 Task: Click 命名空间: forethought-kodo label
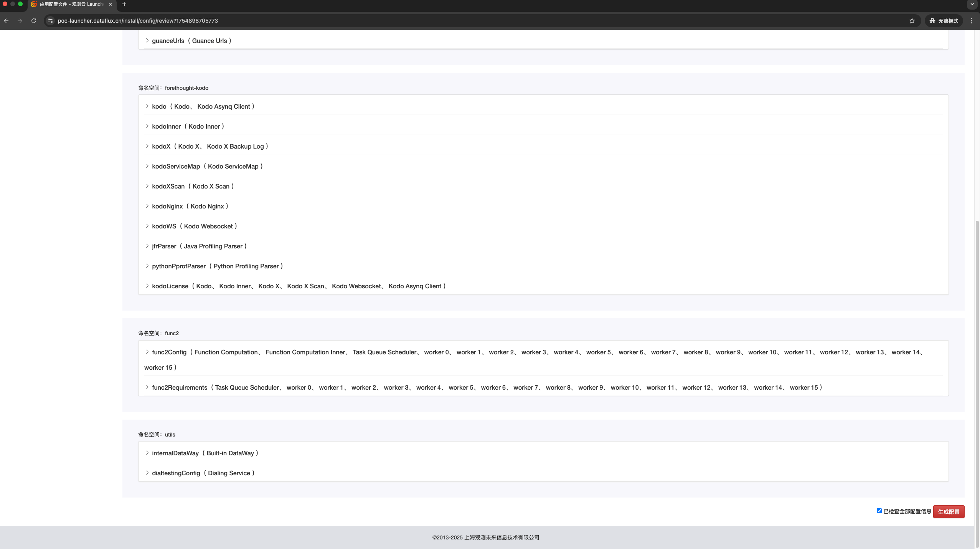click(x=173, y=88)
